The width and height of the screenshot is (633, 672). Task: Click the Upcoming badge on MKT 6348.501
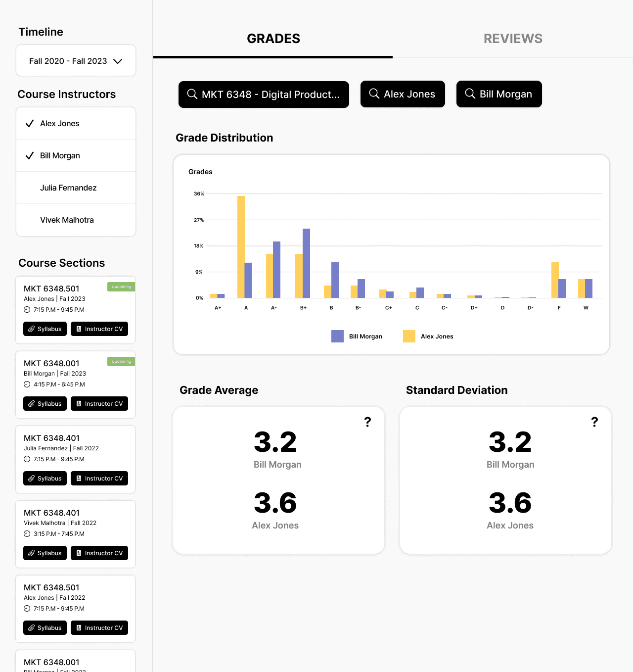point(121,287)
